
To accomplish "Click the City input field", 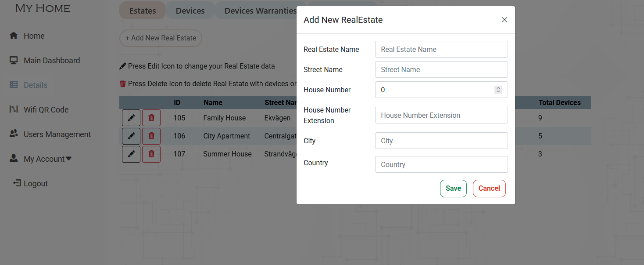I will [441, 141].
